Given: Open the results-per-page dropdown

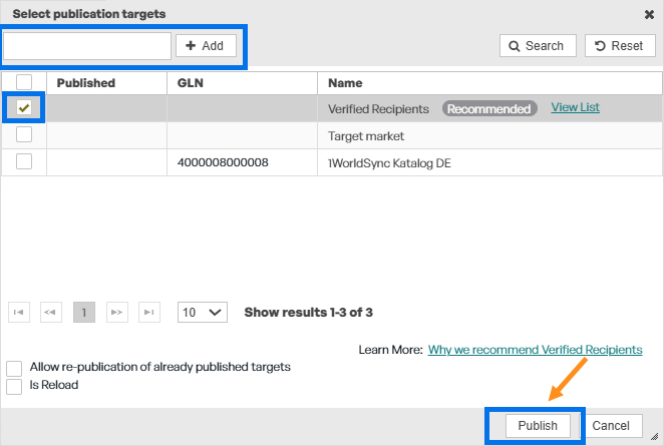Looking at the screenshot, I should tap(202, 312).
